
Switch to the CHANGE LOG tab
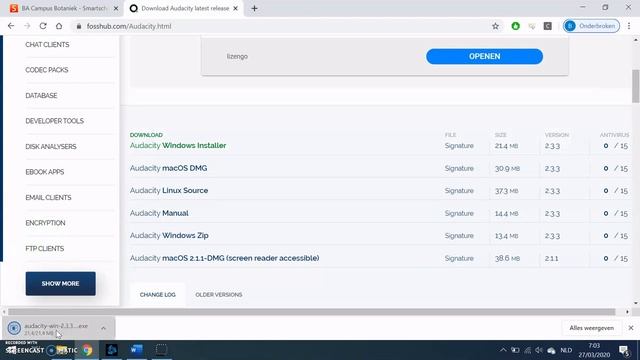158,294
